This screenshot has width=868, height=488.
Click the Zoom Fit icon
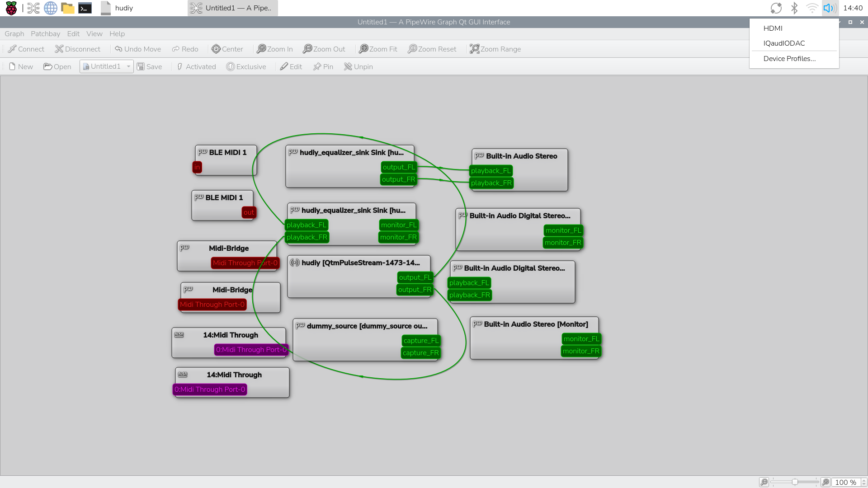point(363,49)
